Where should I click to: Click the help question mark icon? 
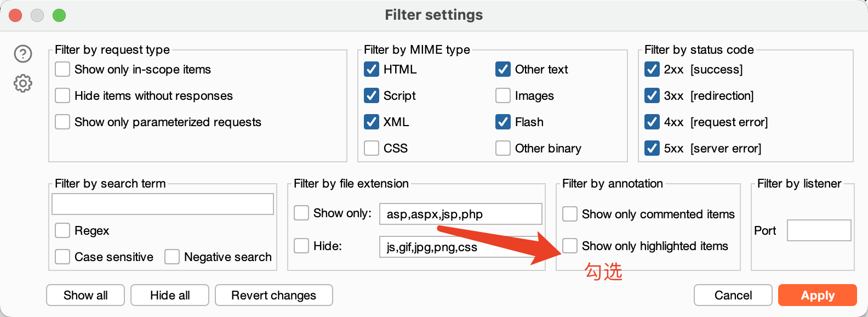[x=23, y=54]
